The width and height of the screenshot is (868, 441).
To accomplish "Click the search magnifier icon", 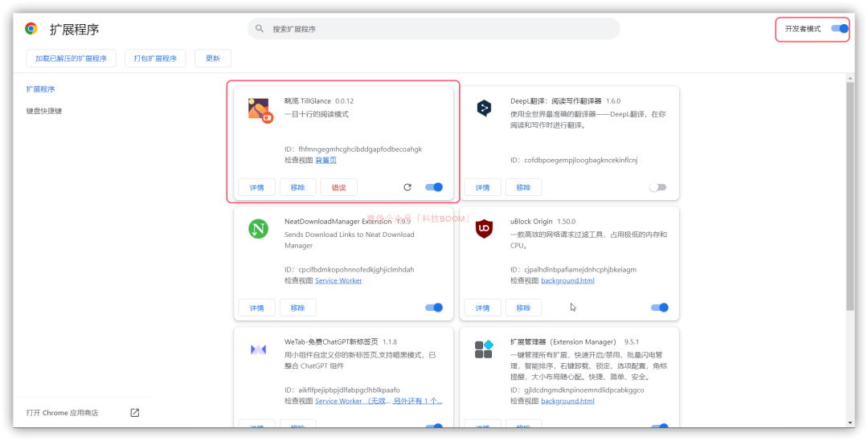I will click(259, 29).
